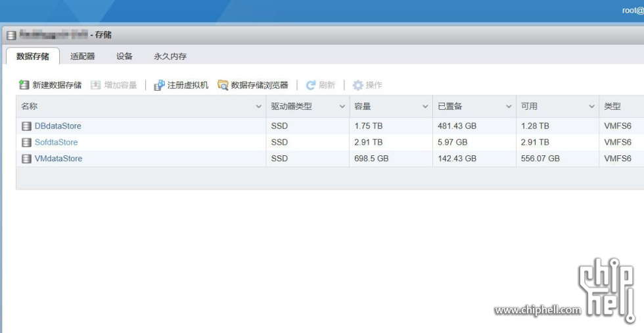Switch to the 适配器 tab
This screenshot has height=333, width=644.
[x=83, y=57]
